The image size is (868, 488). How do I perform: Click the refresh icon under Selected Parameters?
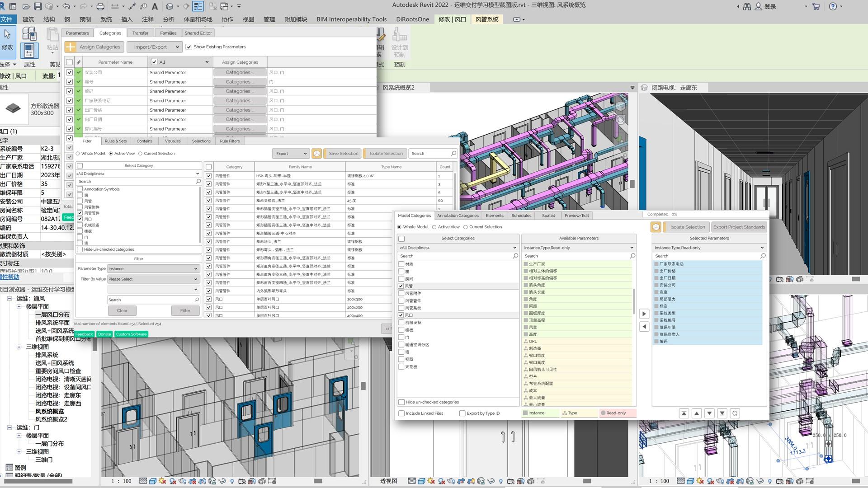(x=735, y=413)
